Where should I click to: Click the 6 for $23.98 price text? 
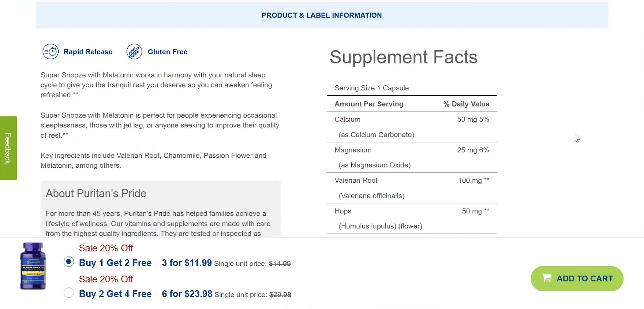tap(187, 294)
